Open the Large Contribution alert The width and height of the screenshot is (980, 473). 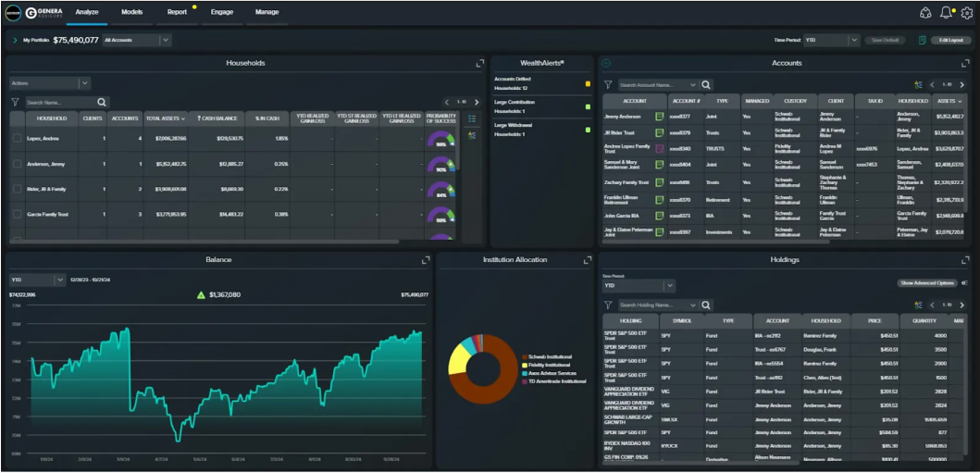click(541, 106)
